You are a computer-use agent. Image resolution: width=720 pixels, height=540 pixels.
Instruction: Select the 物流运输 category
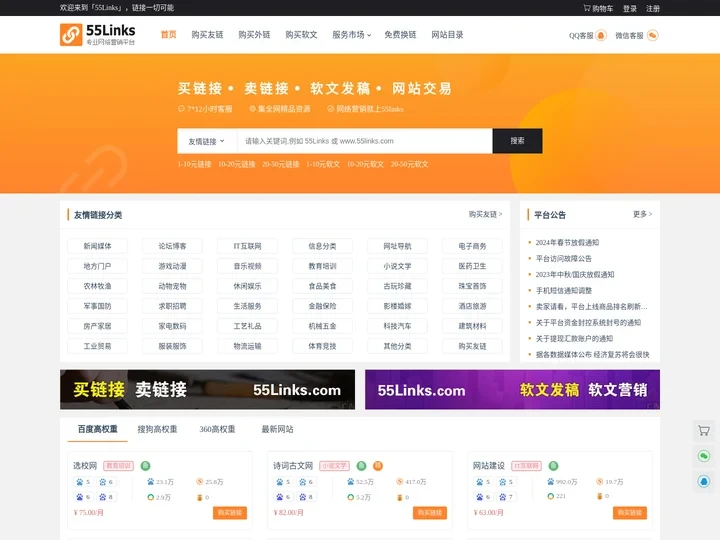pos(247,346)
